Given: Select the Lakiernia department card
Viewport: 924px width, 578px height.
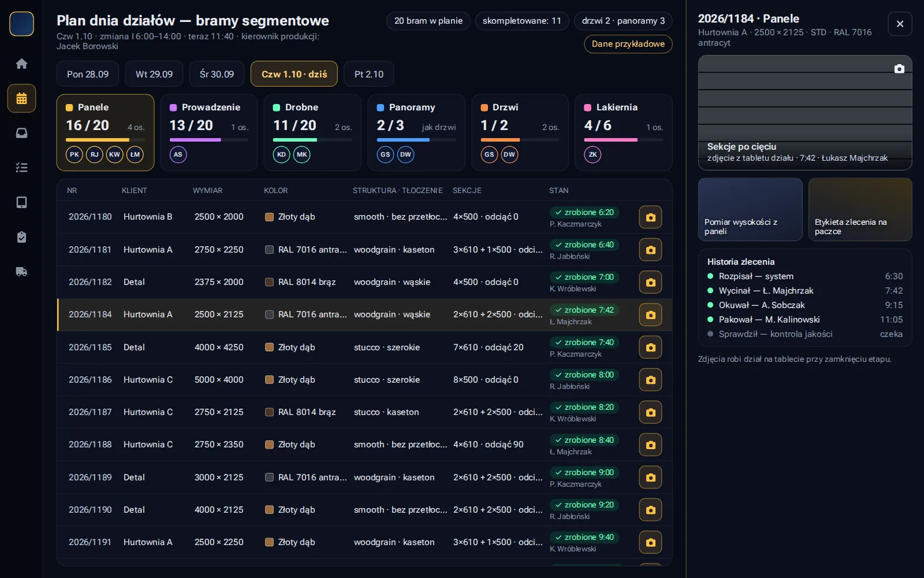Looking at the screenshot, I should (x=624, y=132).
